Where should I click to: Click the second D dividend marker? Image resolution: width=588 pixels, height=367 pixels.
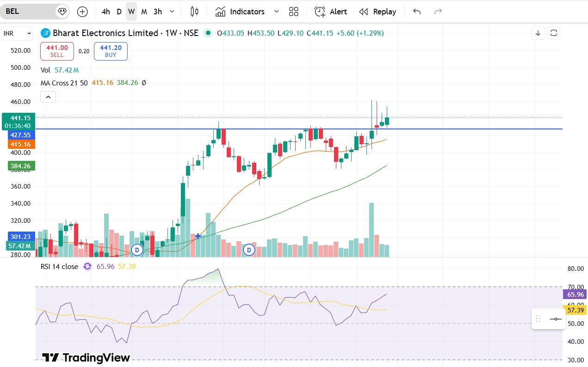pyautogui.click(x=249, y=250)
